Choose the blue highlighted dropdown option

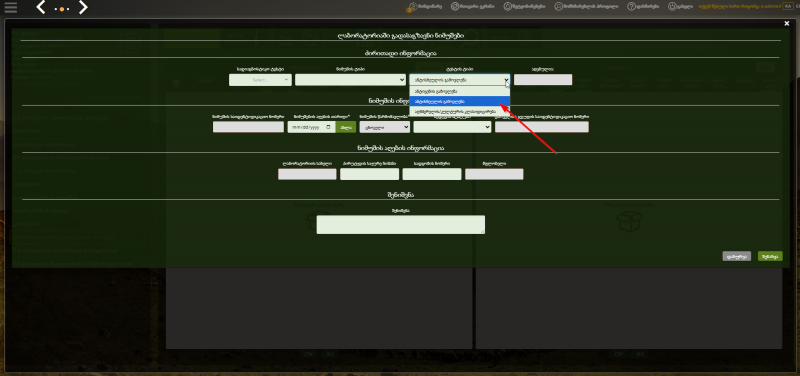tap(459, 101)
